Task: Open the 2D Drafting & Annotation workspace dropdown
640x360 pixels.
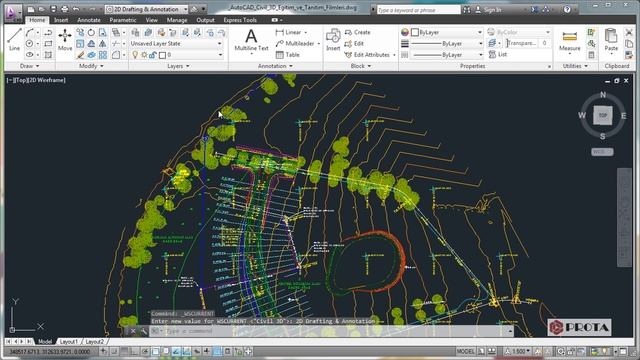Action: (147, 9)
